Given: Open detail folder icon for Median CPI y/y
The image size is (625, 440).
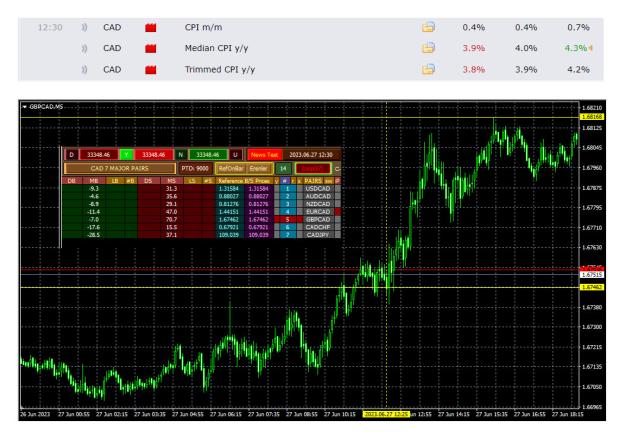Looking at the screenshot, I should tap(428, 48).
